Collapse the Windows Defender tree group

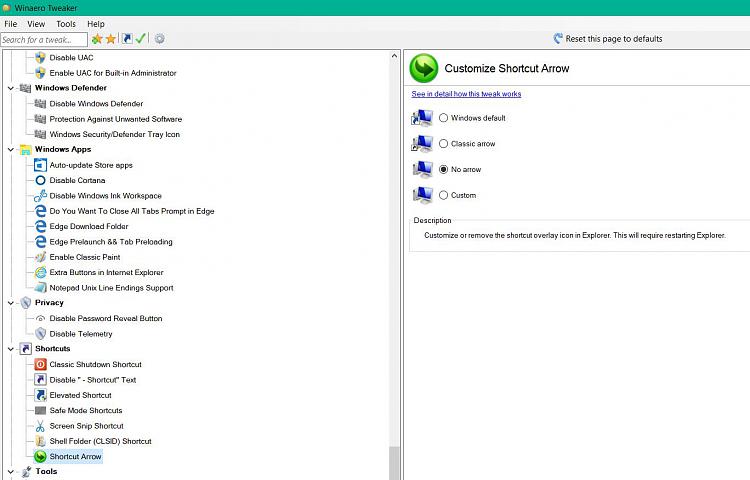pos(11,88)
